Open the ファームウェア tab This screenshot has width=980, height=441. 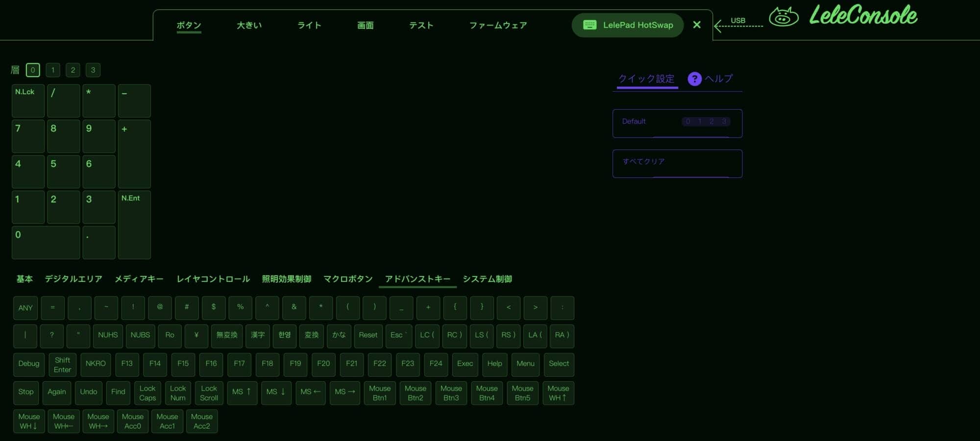click(x=498, y=25)
